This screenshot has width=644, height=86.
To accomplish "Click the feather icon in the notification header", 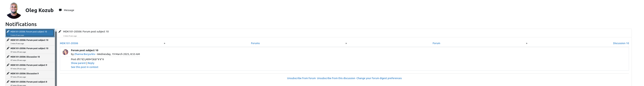I will click(60, 31).
